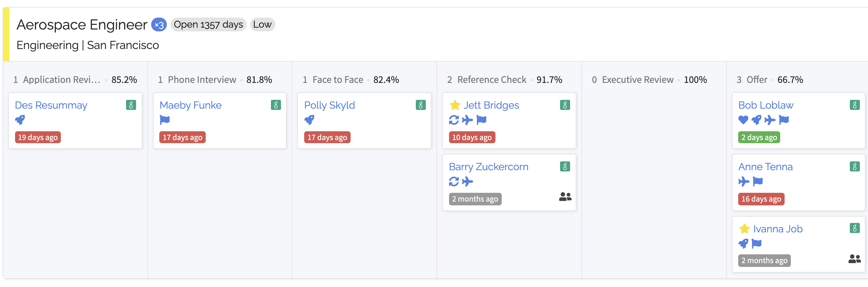This screenshot has width=868, height=287.
Task: Toggle the gold star next to Ivanna Job
Action: point(744,229)
